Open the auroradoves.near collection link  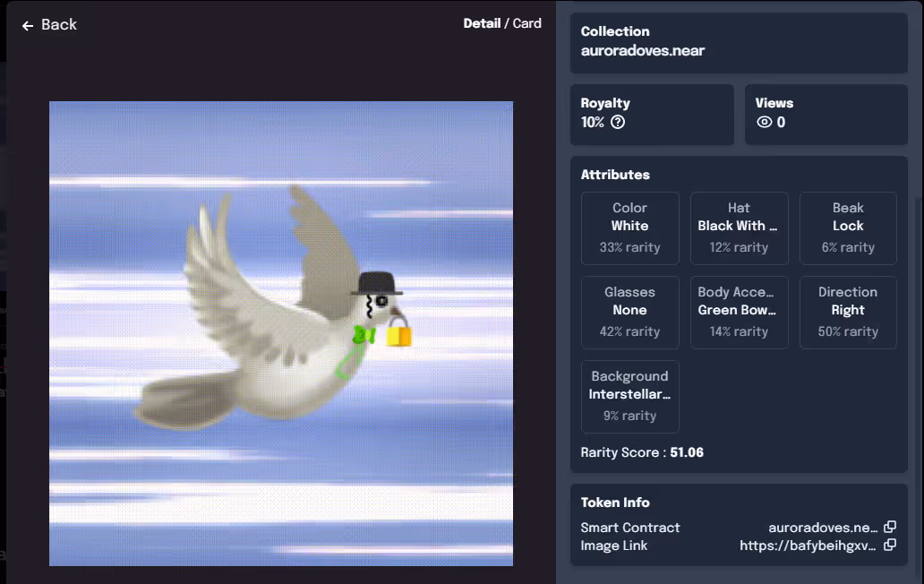pyautogui.click(x=642, y=51)
